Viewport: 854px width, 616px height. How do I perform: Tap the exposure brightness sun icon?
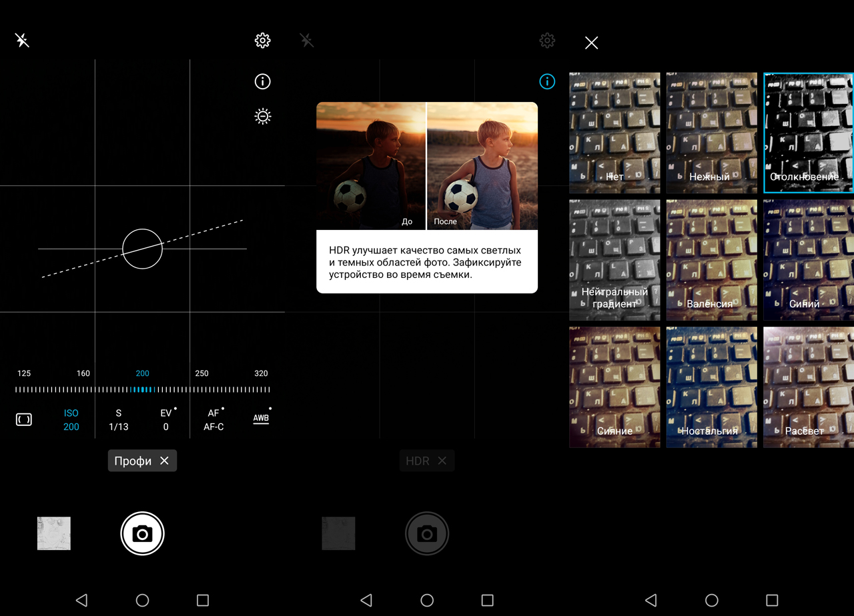[x=262, y=117]
